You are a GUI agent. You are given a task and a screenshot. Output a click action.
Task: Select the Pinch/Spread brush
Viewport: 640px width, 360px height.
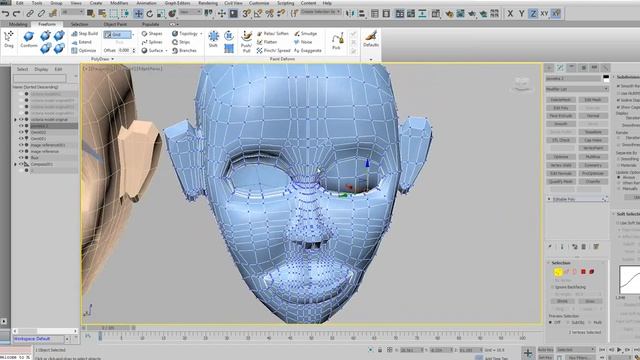(273, 51)
